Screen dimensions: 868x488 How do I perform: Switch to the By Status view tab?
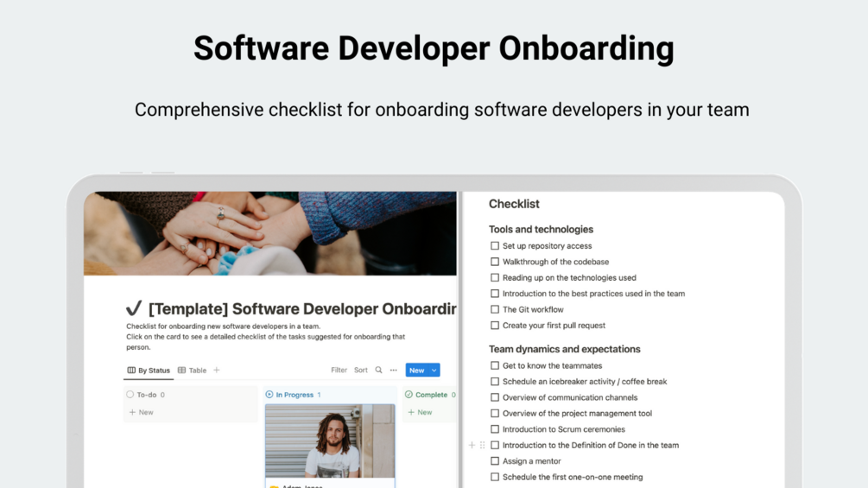(149, 371)
